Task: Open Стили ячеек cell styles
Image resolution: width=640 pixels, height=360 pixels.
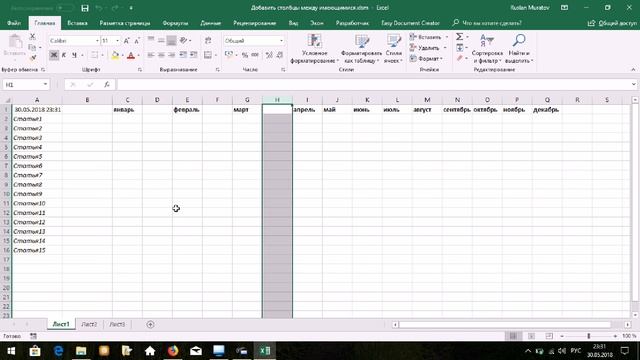Action: [x=393, y=49]
